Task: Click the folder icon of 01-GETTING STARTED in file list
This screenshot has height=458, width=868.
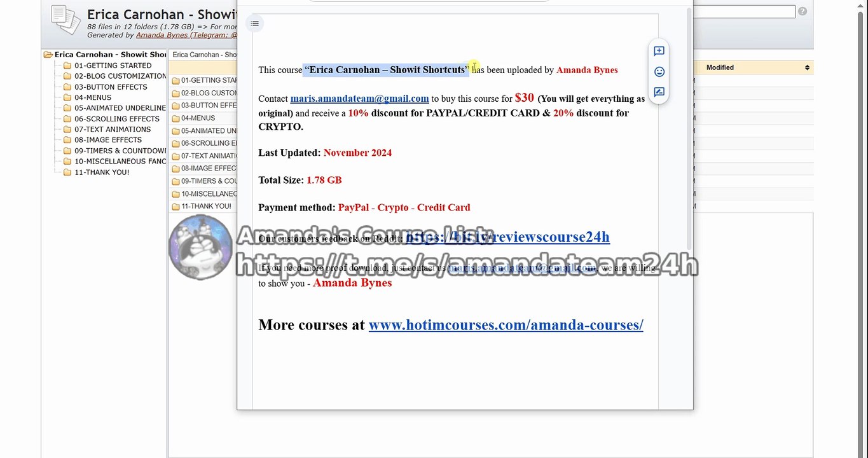Action: point(176,81)
